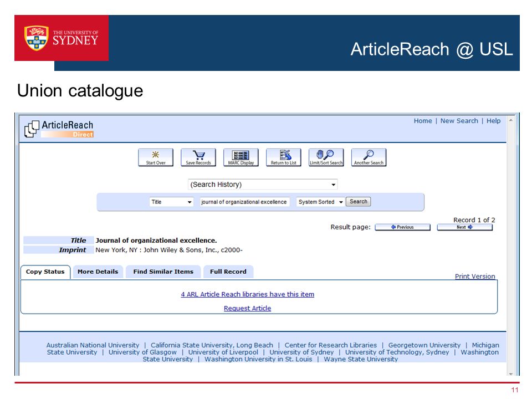Open the Search History dropdown

(x=263, y=185)
